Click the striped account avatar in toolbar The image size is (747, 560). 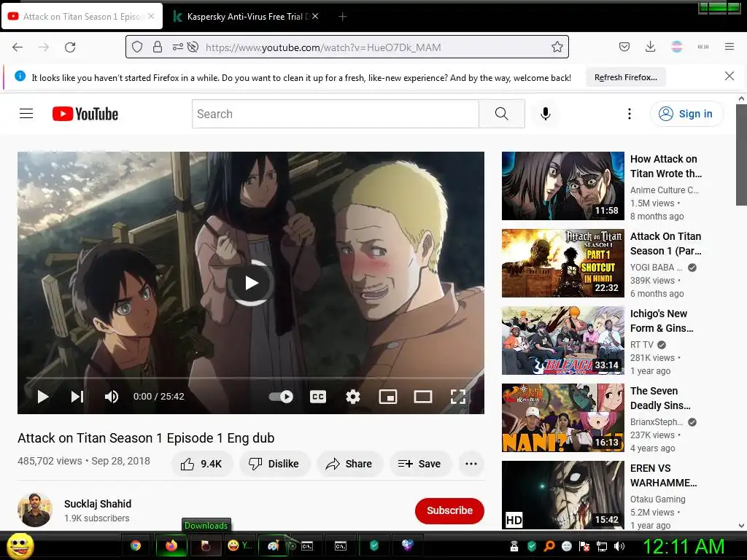click(676, 47)
